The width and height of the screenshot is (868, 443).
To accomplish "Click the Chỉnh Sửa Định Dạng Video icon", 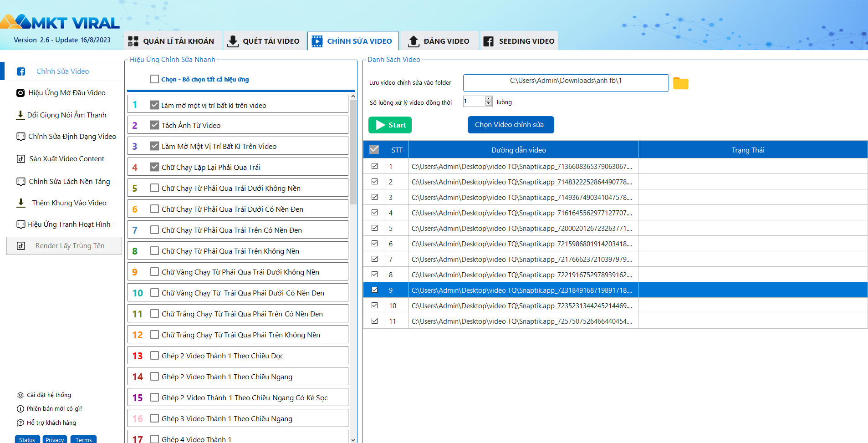I will pyautogui.click(x=21, y=137).
